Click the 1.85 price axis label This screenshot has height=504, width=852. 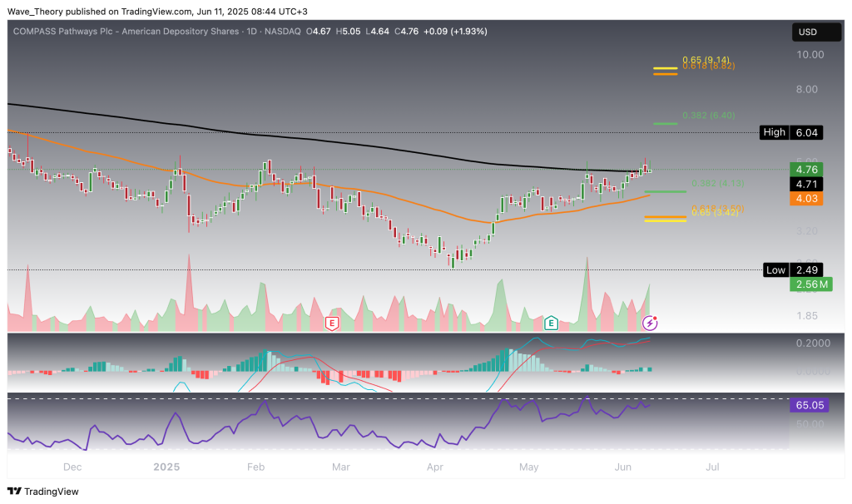click(x=807, y=316)
